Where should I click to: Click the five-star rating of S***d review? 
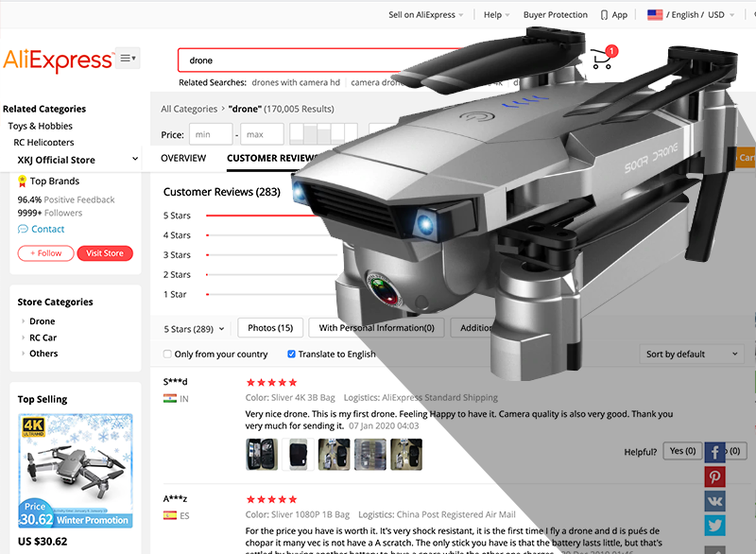coord(271,382)
